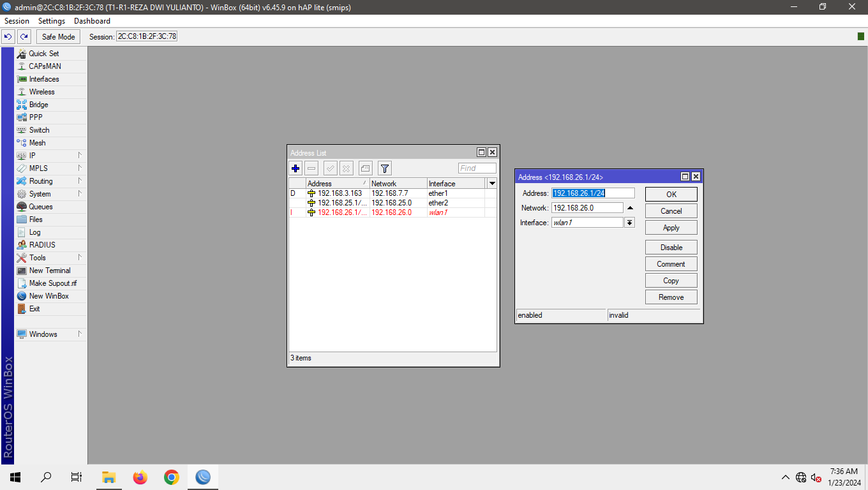Open Interface dropdown in Address dialog
The width and height of the screenshot is (868, 490).
point(630,223)
